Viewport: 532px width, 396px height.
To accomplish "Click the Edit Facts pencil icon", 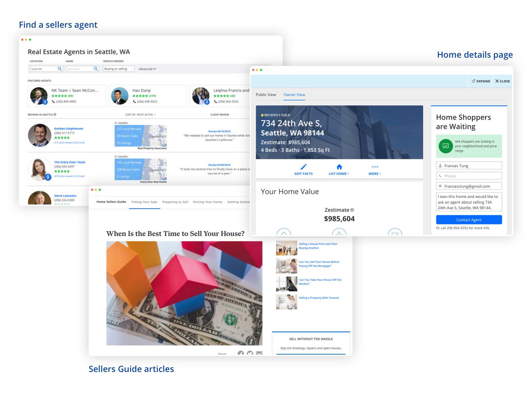I will 304,167.
